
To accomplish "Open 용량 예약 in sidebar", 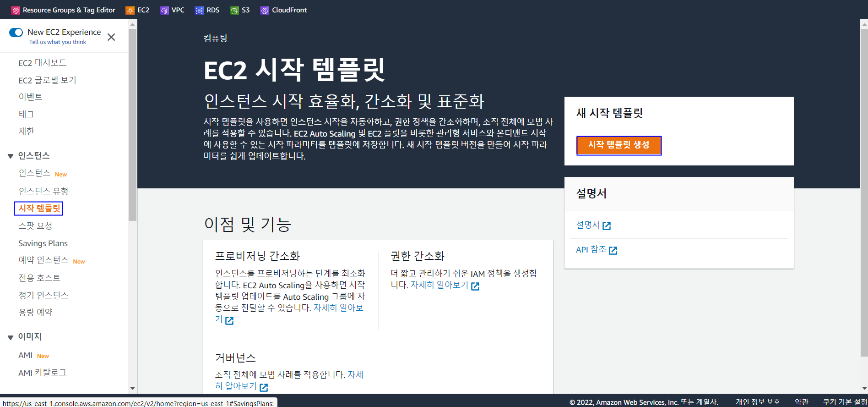I will [35, 312].
